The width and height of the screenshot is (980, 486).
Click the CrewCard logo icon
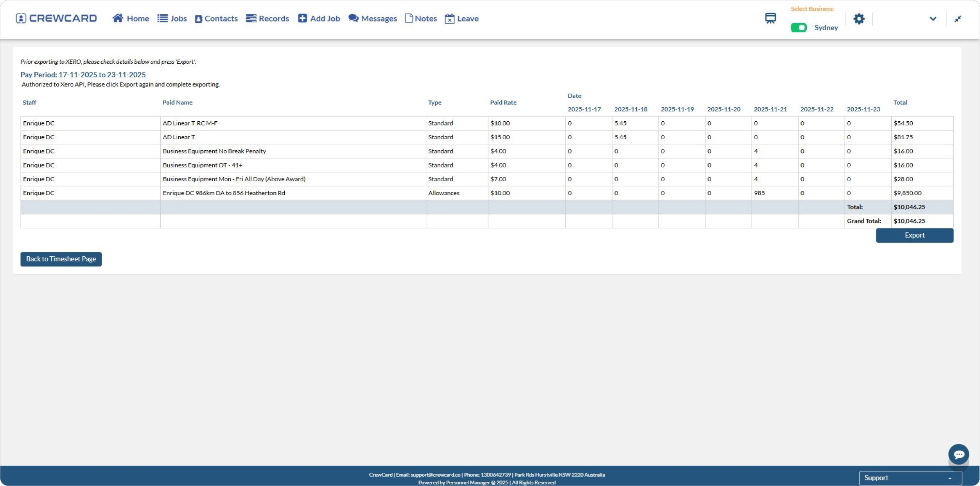(x=21, y=18)
